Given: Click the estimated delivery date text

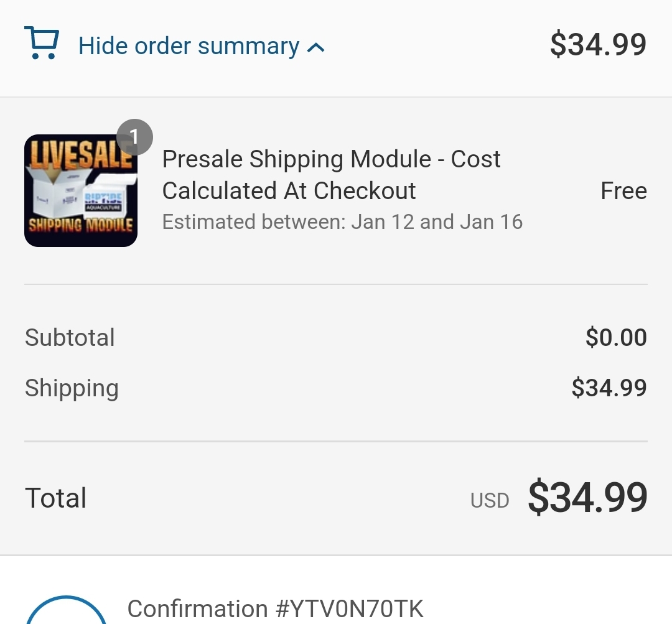Looking at the screenshot, I should pyautogui.click(x=342, y=222).
